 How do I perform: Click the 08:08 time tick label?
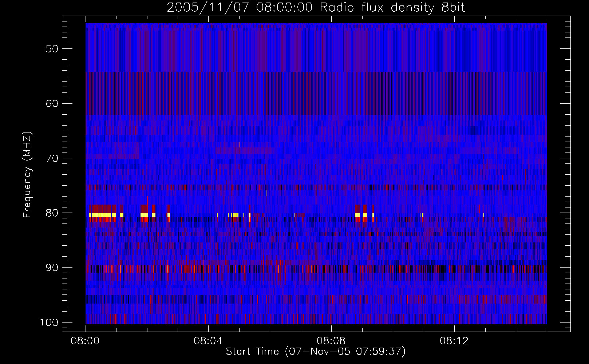(x=331, y=341)
